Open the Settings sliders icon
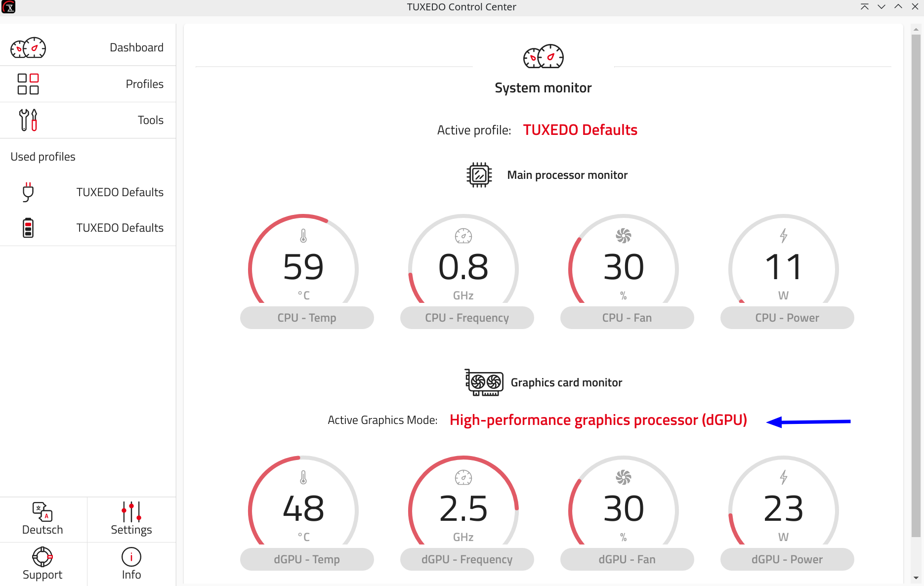The width and height of the screenshot is (924, 586). pyautogui.click(x=131, y=512)
